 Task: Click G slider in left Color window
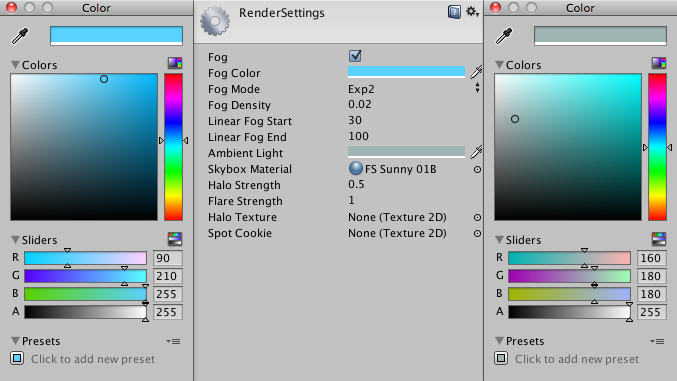85,276
